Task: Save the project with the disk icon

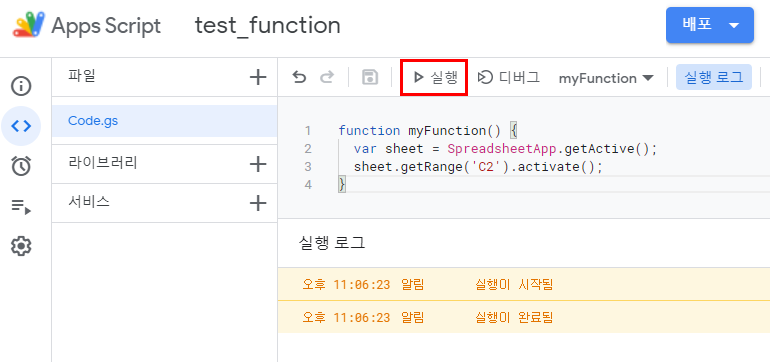Action: (x=370, y=78)
